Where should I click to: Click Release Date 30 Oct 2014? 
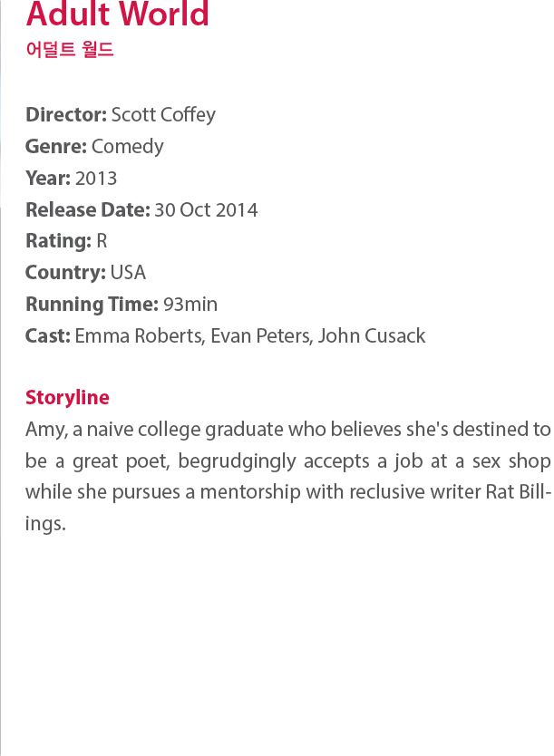(x=206, y=209)
